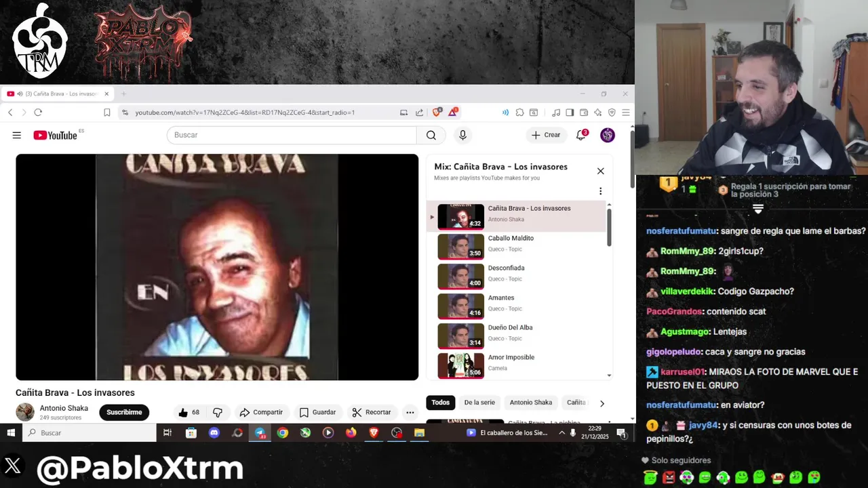Image resolution: width=868 pixels, height=488 pixels.
Task: Open Telegram from the taskbar
Action: point(260,432)
